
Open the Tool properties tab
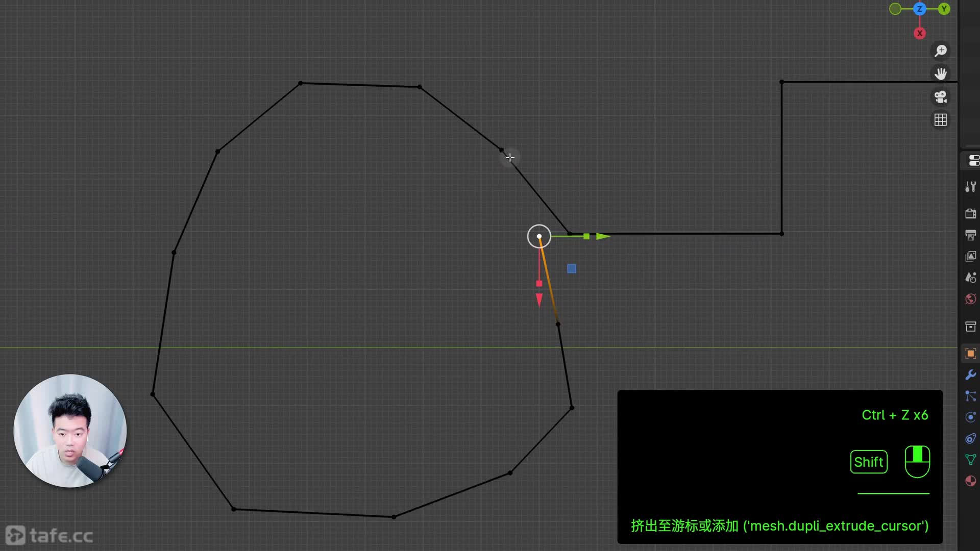(x=970, y=187)
